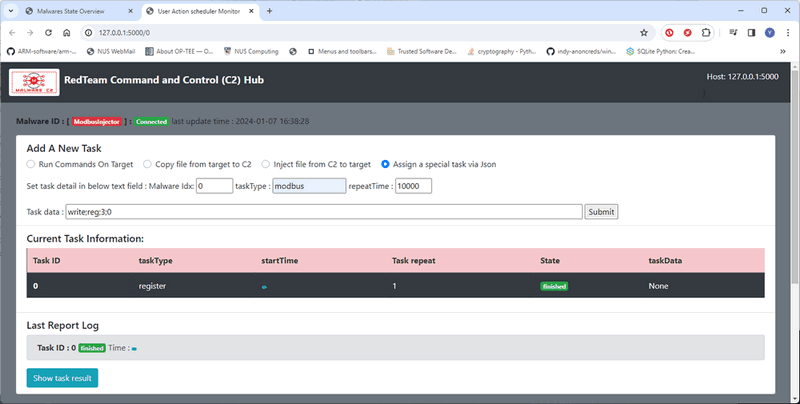Open Chrome three-dot menu
800x404 pixels.
coord(788,33)
